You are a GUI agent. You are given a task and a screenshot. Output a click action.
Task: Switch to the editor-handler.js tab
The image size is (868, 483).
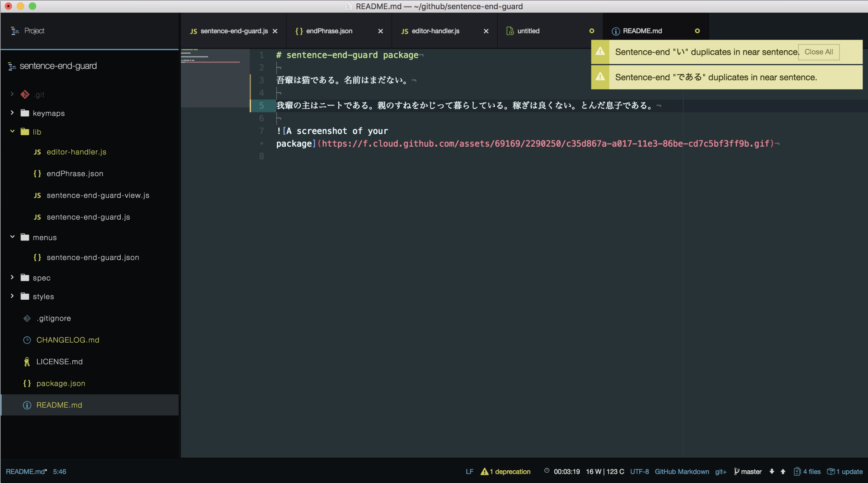[x=445, y=31]
